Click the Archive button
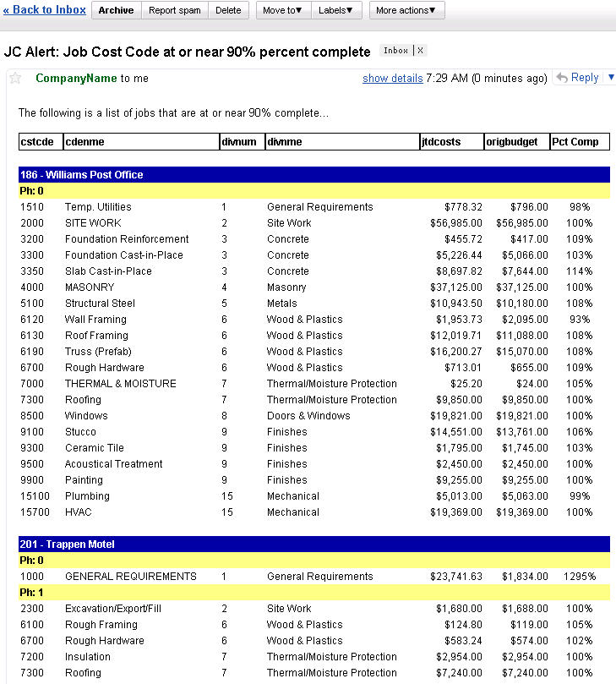 coord(115,10)
